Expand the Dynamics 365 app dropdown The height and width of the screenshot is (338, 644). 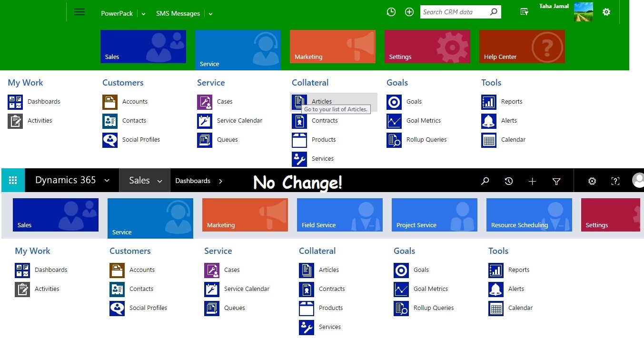click(107, 181)
